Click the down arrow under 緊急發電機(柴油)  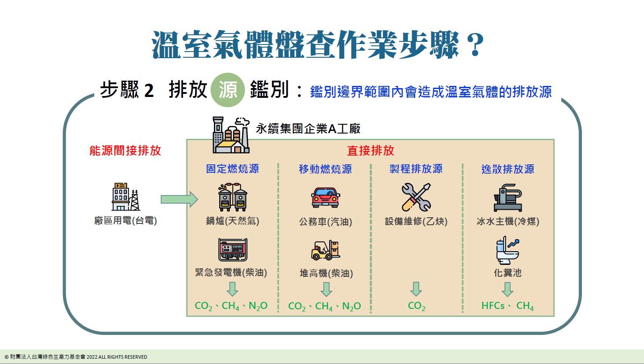pyautogui.click(x=232, y=289)
